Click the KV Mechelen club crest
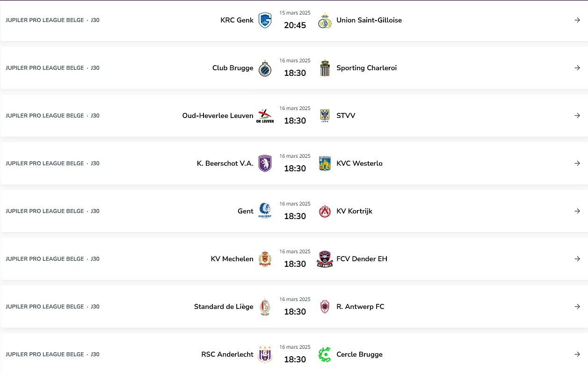The height and width of the screenshot is (374, 588). point(265,259)
